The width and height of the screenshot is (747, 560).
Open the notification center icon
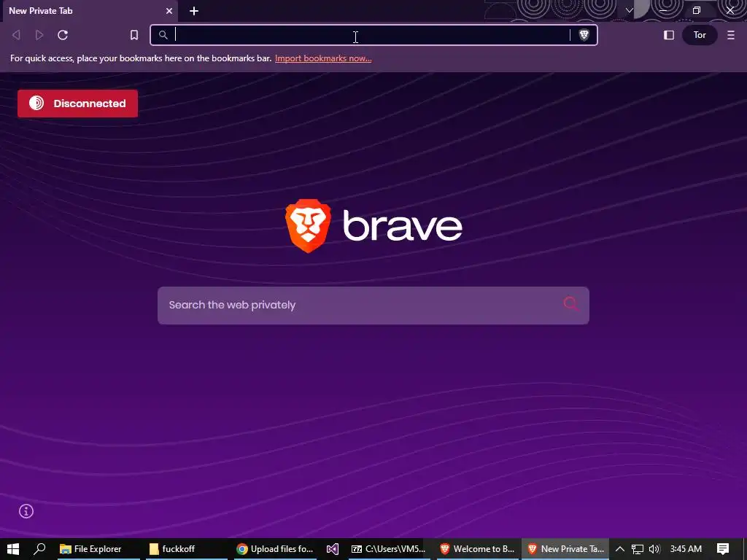723,548
